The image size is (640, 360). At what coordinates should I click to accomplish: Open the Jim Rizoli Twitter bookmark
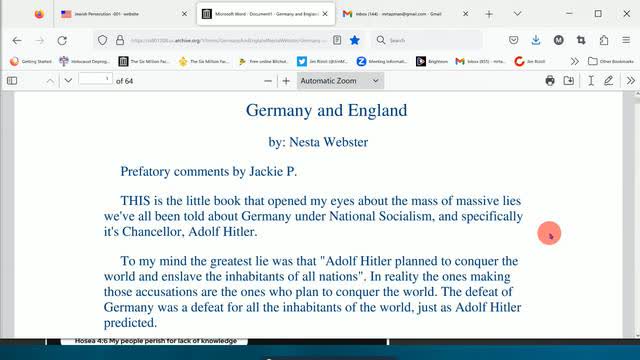point(323,61)
